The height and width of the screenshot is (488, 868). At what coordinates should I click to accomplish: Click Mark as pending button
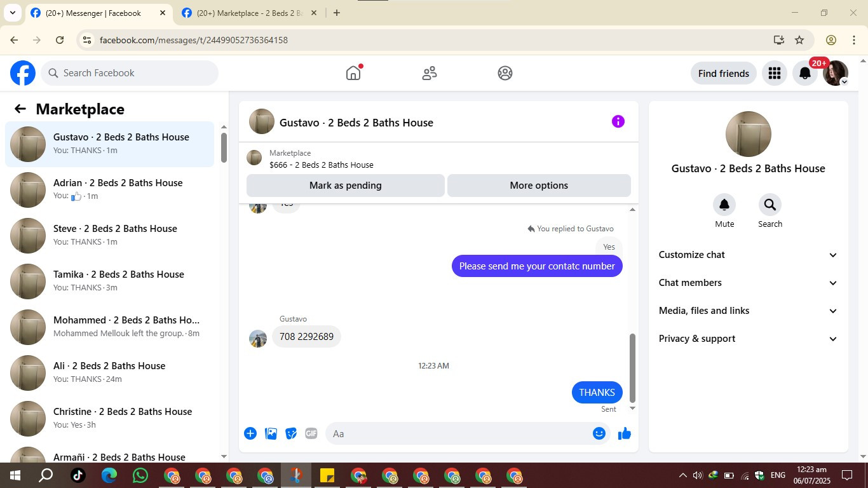click(346, 186)
